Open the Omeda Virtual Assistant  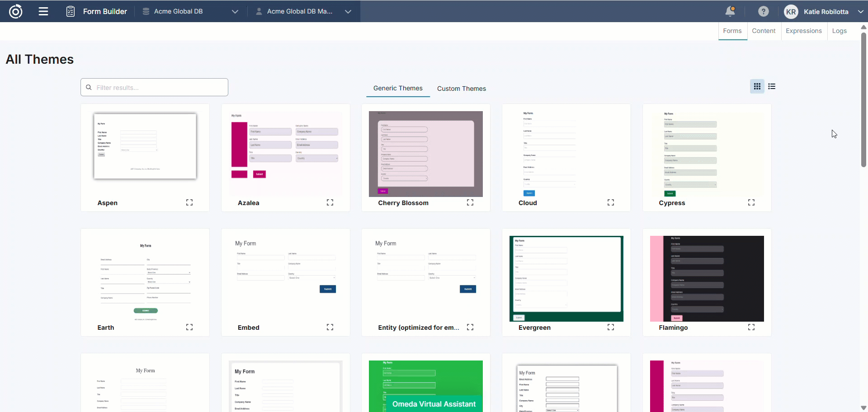pyautogui.click(x=434, y=404)
